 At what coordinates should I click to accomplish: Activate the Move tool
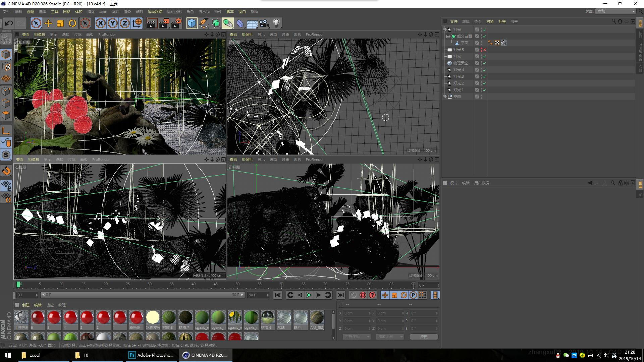pos(48,23)
